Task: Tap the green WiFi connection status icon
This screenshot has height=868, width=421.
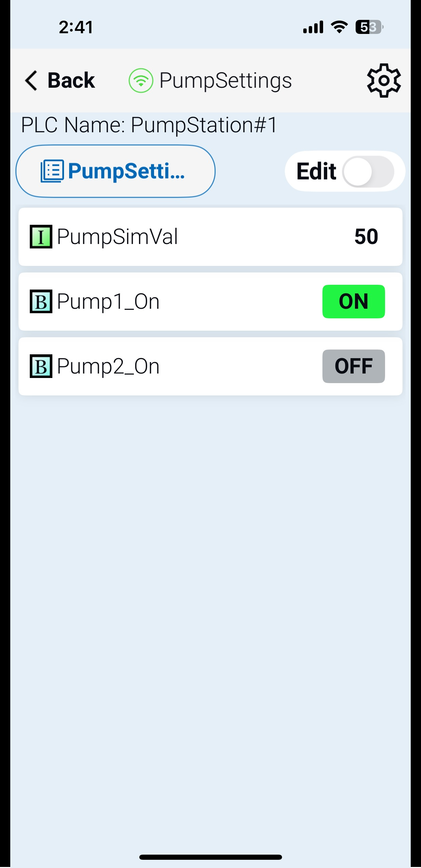Action: (x=141, y=81)
